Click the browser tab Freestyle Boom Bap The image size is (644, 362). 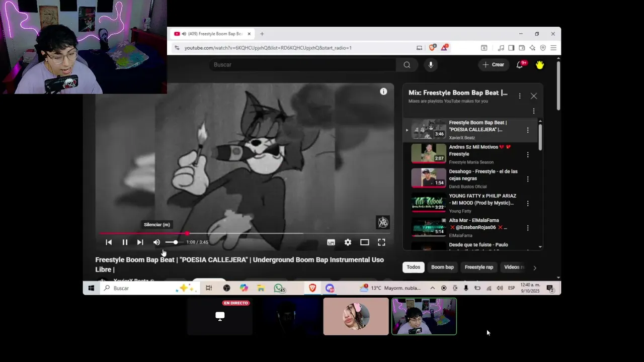[211, 34]
